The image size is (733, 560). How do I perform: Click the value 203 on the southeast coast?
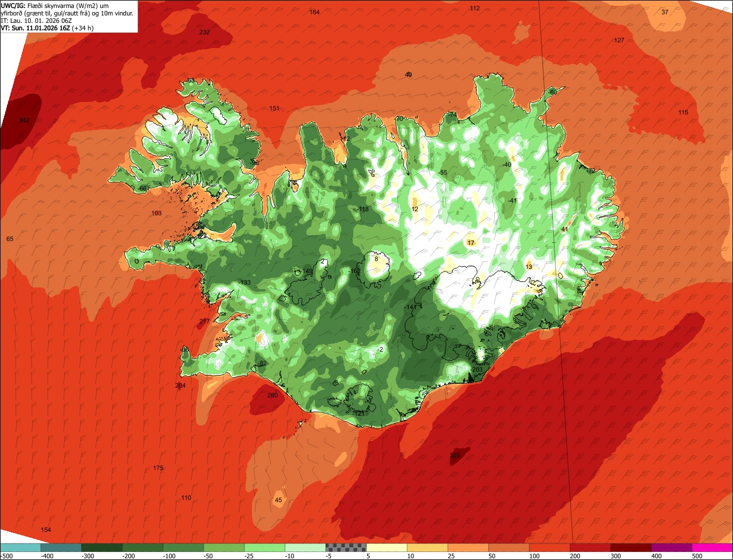pos(478,369)
